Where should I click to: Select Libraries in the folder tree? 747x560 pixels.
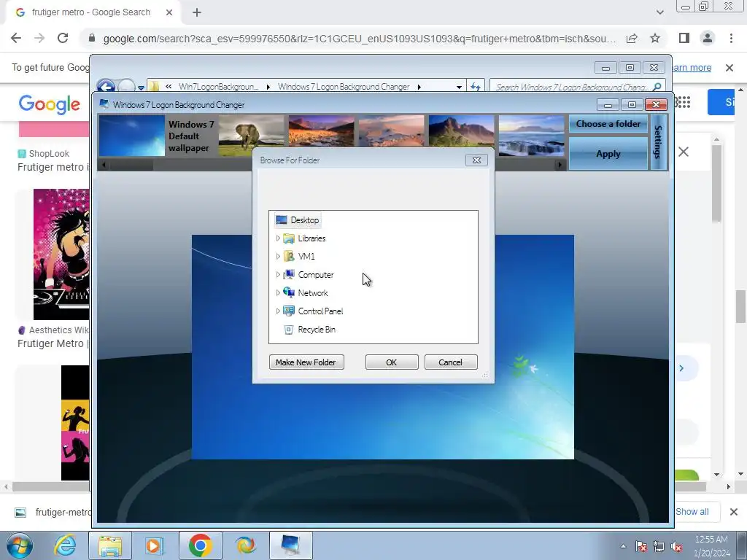point(311,238)
